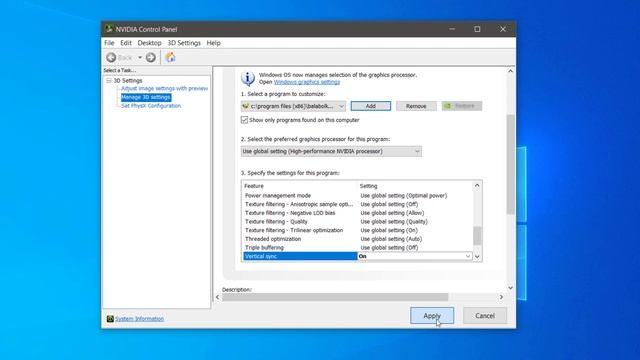Open the program to customize dropdown
The width and height of the screenshot is (640, 360).
click(293, 106)
